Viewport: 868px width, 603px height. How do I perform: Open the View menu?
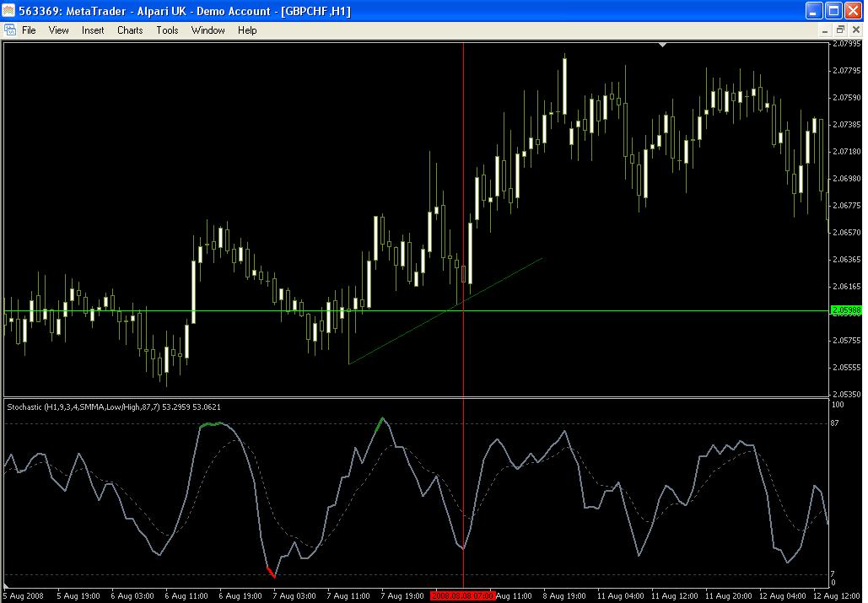tap(59, 30)
